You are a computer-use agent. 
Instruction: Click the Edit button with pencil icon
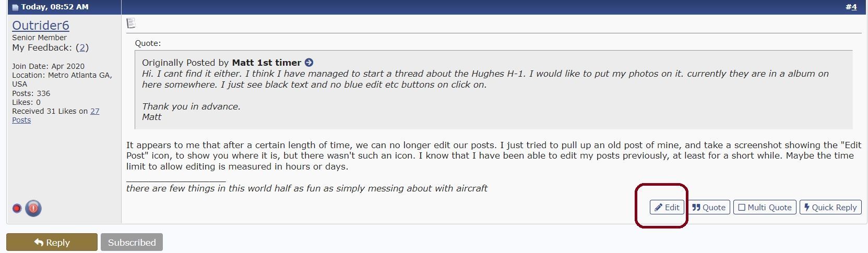(x=667, y=207)
